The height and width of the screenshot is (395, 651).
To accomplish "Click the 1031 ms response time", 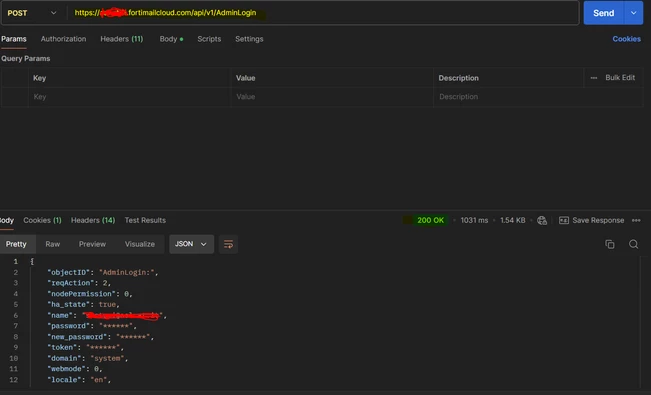I will tap(474, 221).
